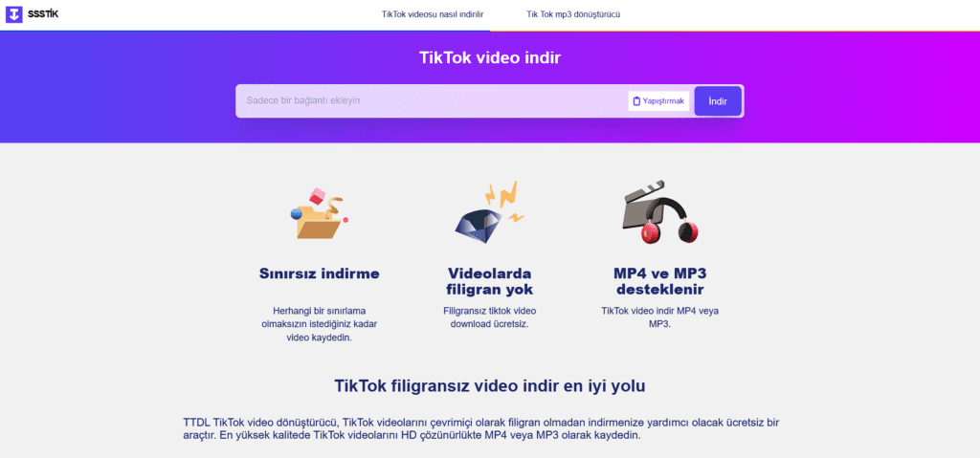This screenshot has width=980, height=458.
Task: Click text 'Herhangi bir sınırlama olmaksızın'
Action: [x=320, y=316]
